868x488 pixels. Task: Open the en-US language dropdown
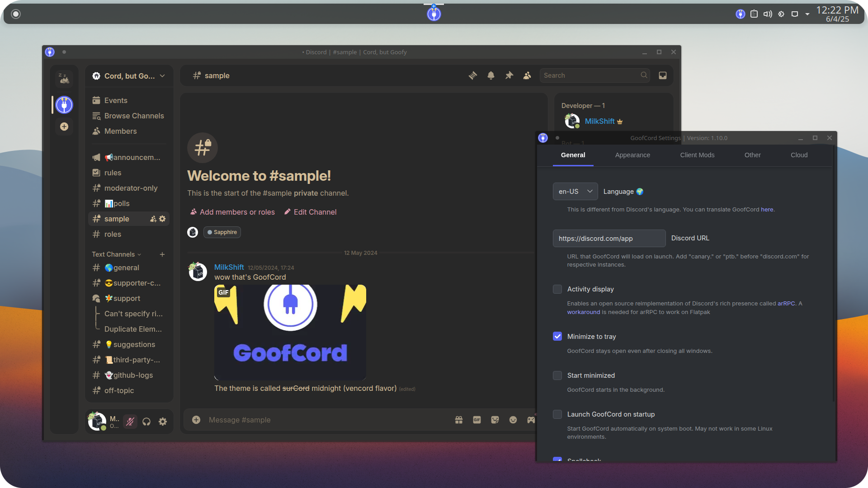[575, 192]
